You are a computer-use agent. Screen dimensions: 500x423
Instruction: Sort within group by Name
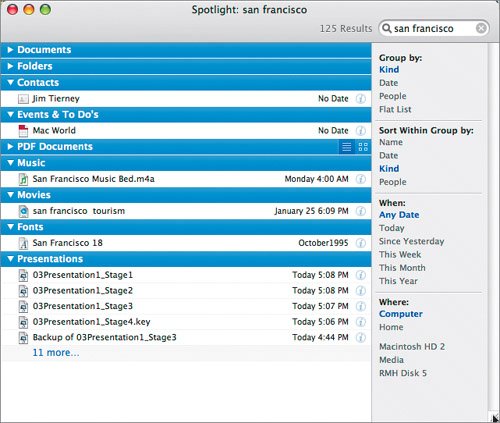(391, 142)
